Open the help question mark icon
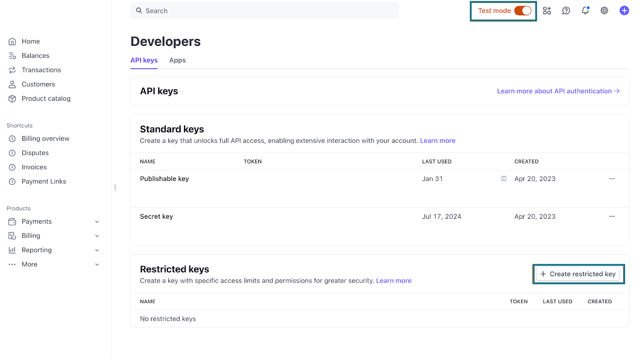The image size is (644, 357). [x=566, y=11]
